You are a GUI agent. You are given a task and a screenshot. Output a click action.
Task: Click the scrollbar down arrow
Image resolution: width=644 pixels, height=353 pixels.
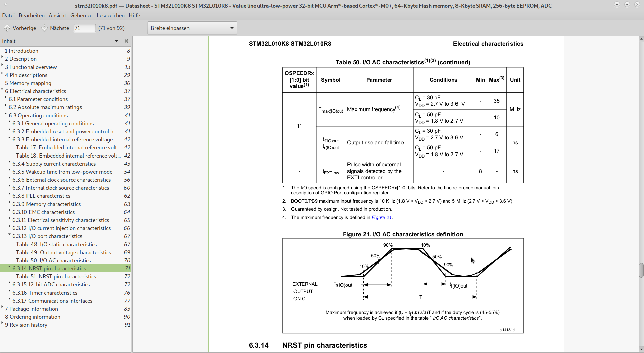[641, 349]
